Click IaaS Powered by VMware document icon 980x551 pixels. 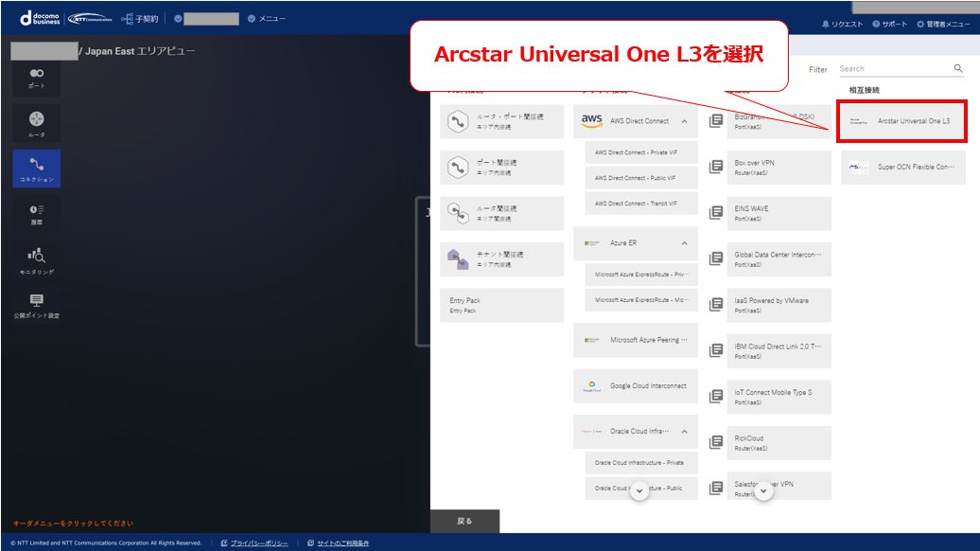(x=716, y=305)
